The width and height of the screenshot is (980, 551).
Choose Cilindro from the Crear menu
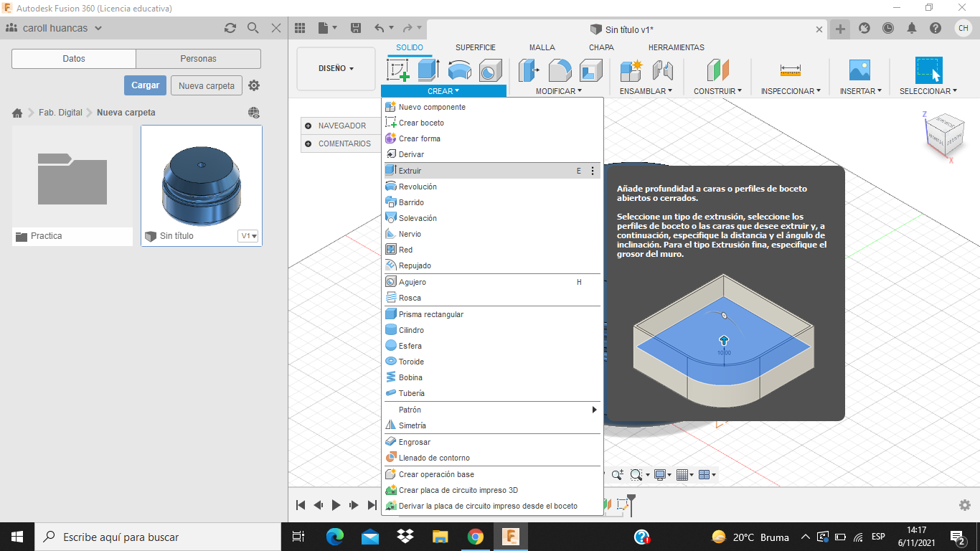(492, 330)
